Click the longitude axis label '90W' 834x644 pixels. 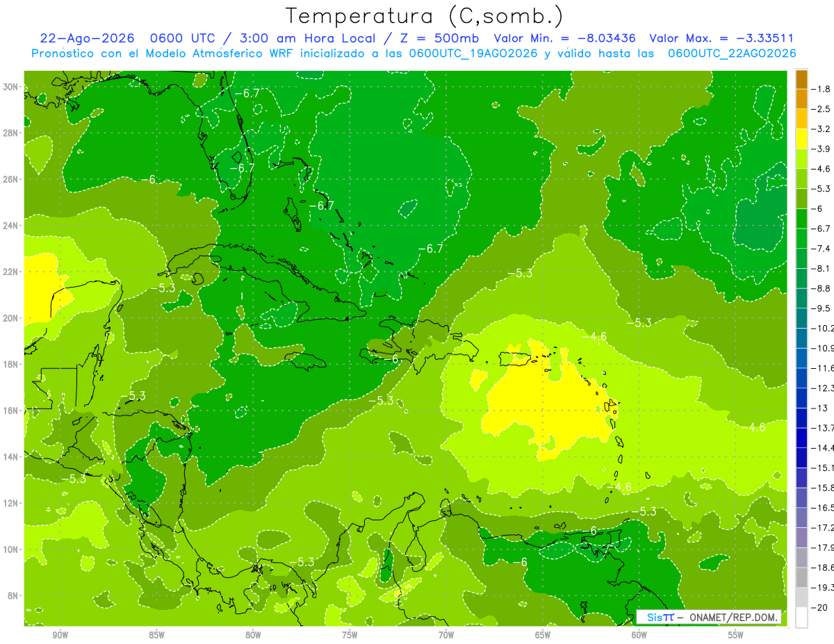60,636
